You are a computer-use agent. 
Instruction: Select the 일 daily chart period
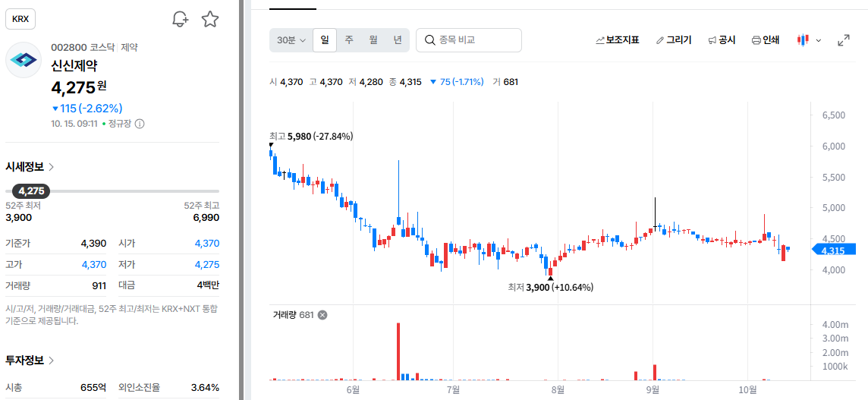(x=325, y=40)
